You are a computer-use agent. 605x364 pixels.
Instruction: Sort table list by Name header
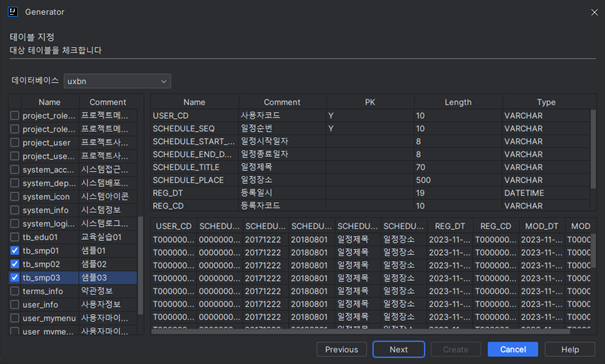[50, 102]
